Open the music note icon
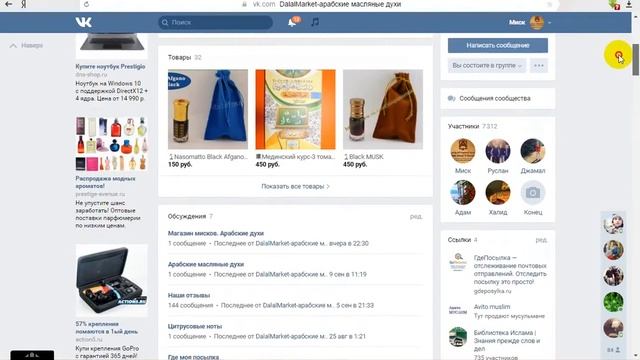 coord(315,22)
